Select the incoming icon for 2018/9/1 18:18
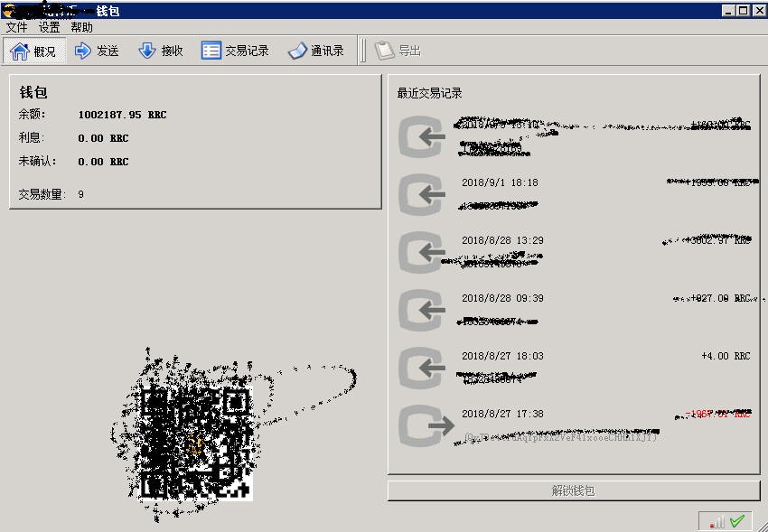The height and width of the screenshot is (532, 768). (x=422, y=194)
